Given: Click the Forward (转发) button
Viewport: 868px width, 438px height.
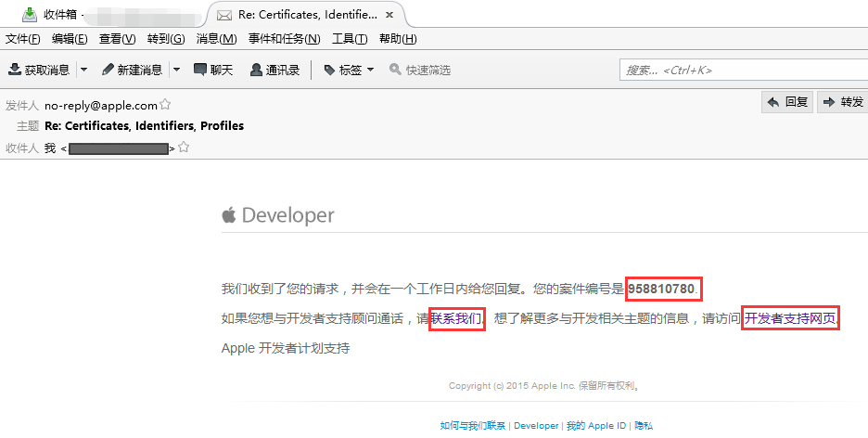Looking at the screenshot, I should point(843,102).
